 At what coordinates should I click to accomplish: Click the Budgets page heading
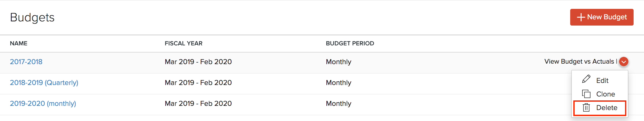32,17
